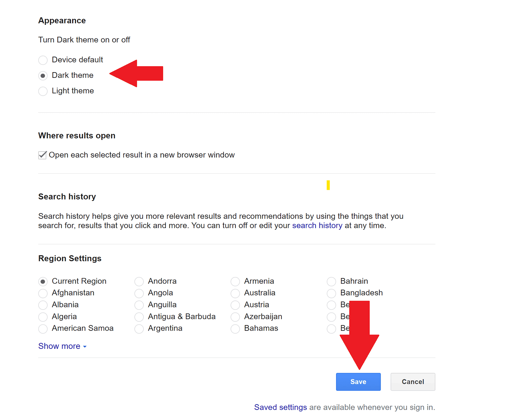Pick Argentina region option
This screenshot has height=420, width=508.
(139, 329)
